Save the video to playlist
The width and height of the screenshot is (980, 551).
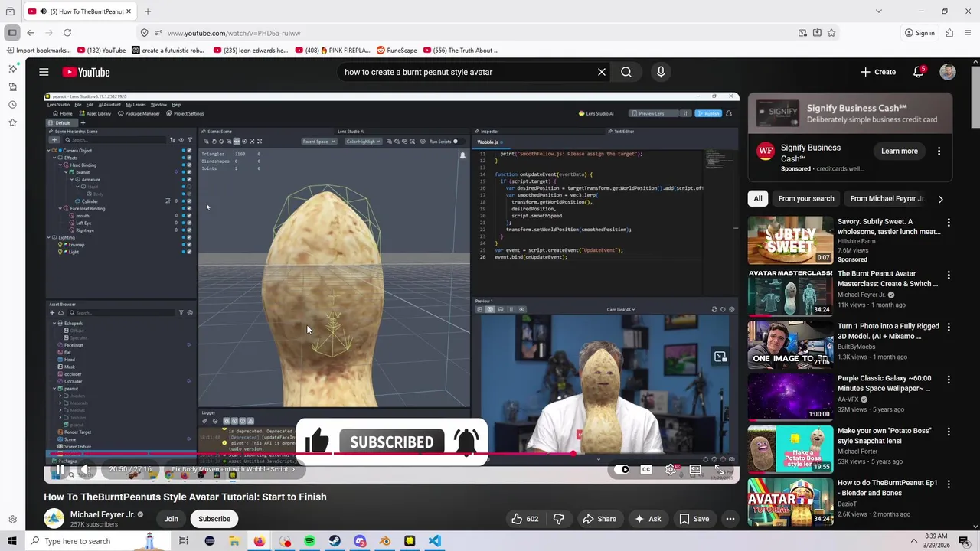coord(694,519)
